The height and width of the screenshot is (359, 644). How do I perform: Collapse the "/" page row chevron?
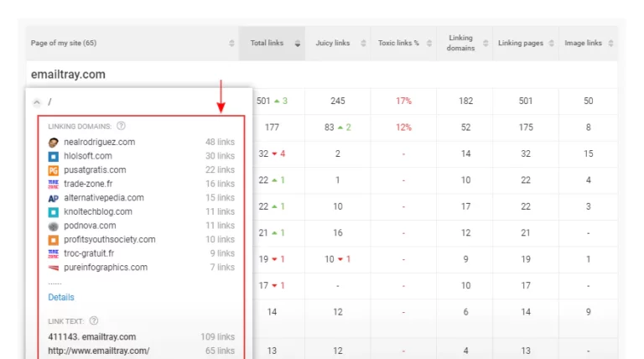click(37, 102)
